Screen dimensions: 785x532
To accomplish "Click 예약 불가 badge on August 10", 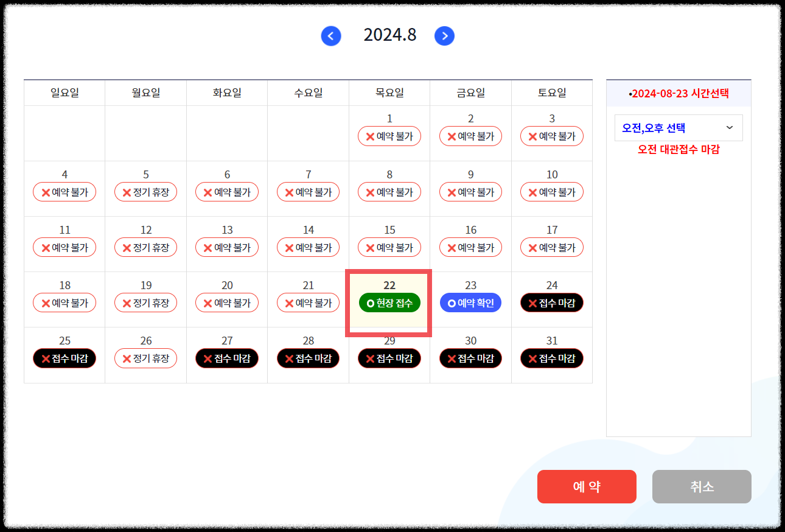I will pos(552,192).
